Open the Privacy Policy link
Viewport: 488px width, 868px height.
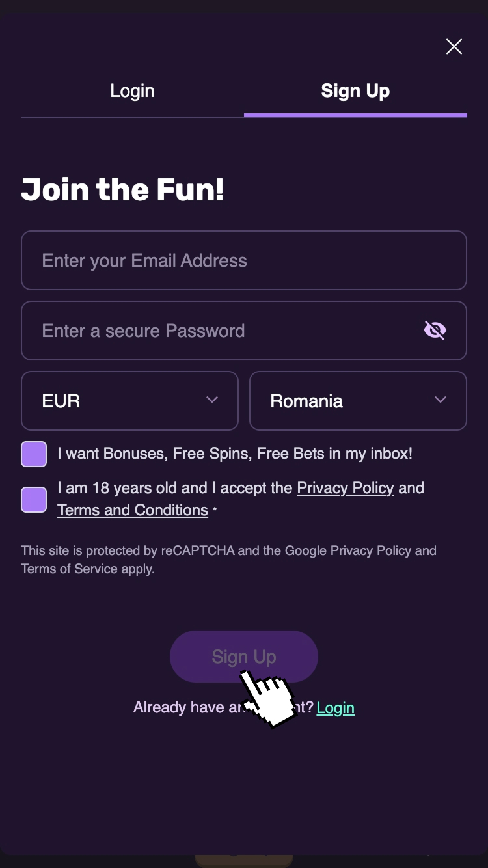pyautogui.click(x=346, y=488)
